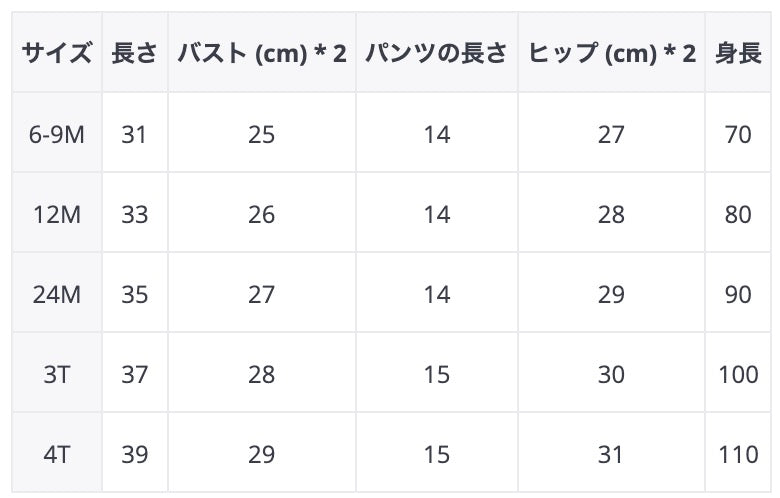The image size is (780, 498).
Task: Click the 身長 column header
Action: pyautogui.click(x=737, y=54)
